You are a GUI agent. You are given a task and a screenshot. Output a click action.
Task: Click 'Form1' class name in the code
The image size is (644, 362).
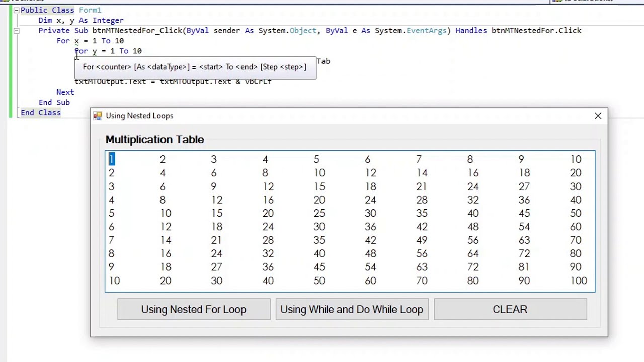pyautogui.click(x=90, y=10)
